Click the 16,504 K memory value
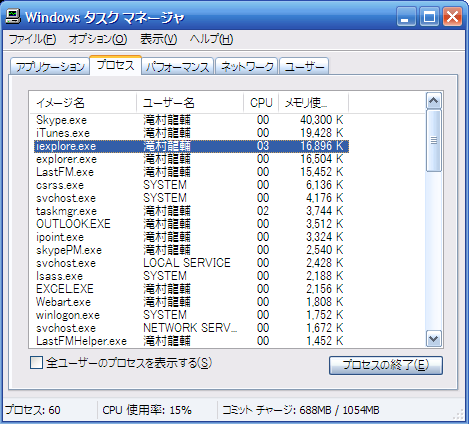 coord(322,159)
